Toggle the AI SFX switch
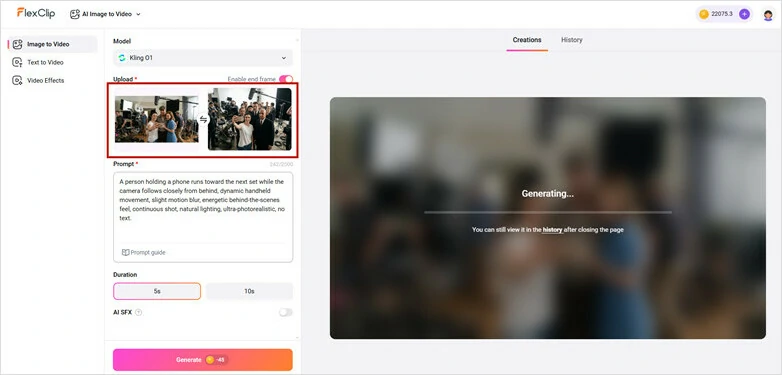 click(x=286, y=312)
